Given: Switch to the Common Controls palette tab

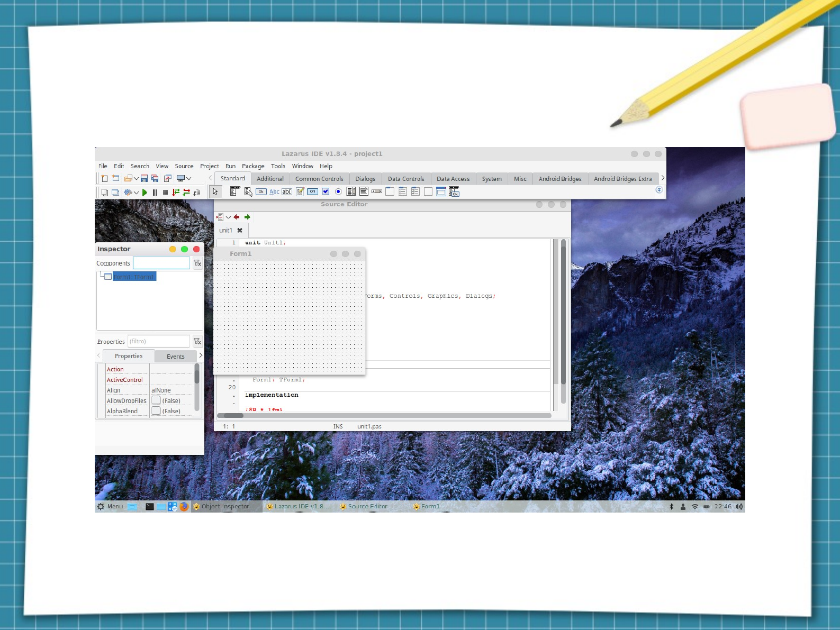Looking at the screenshot, I should [x=319, y=179].
